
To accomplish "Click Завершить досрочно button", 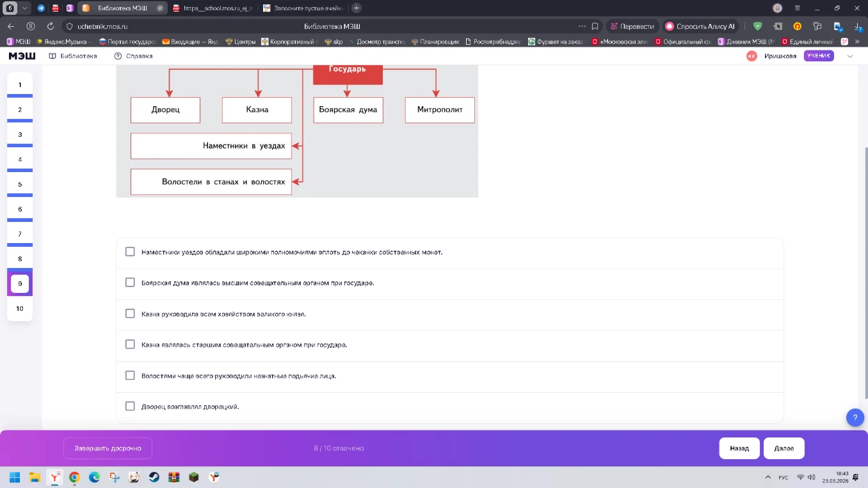I will point(108,448).
